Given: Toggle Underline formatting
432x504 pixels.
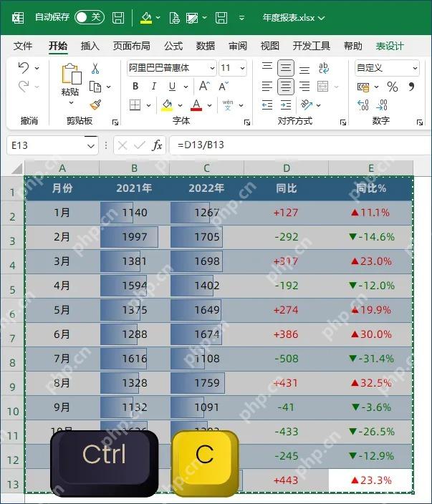Looking at the screenshot, I should 172,86.
